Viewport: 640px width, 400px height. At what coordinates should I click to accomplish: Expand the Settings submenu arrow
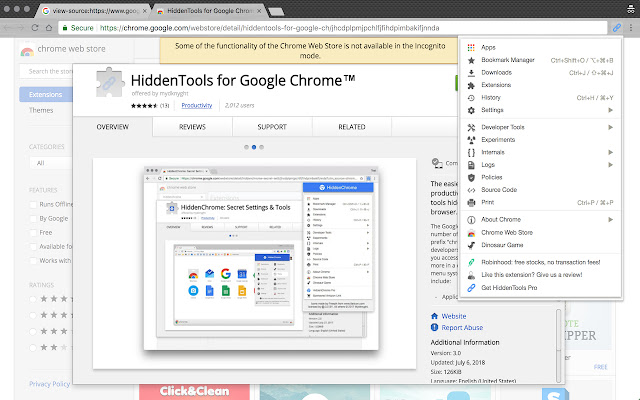click(610, 110)
